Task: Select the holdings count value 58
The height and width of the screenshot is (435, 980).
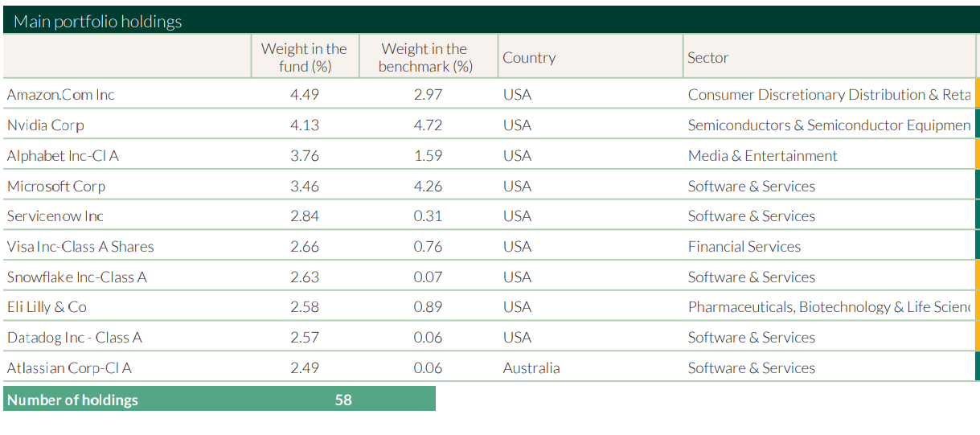Action: coord(343,400)
